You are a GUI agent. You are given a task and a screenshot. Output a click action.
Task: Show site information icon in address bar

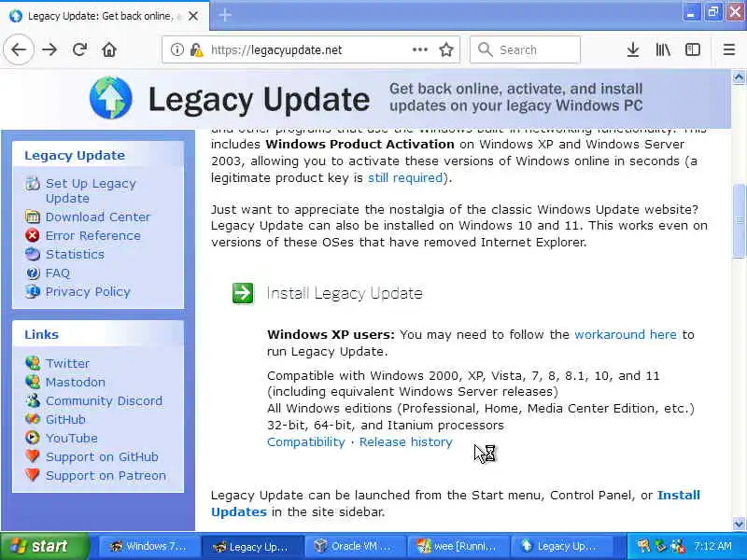(x=176, y=49)
